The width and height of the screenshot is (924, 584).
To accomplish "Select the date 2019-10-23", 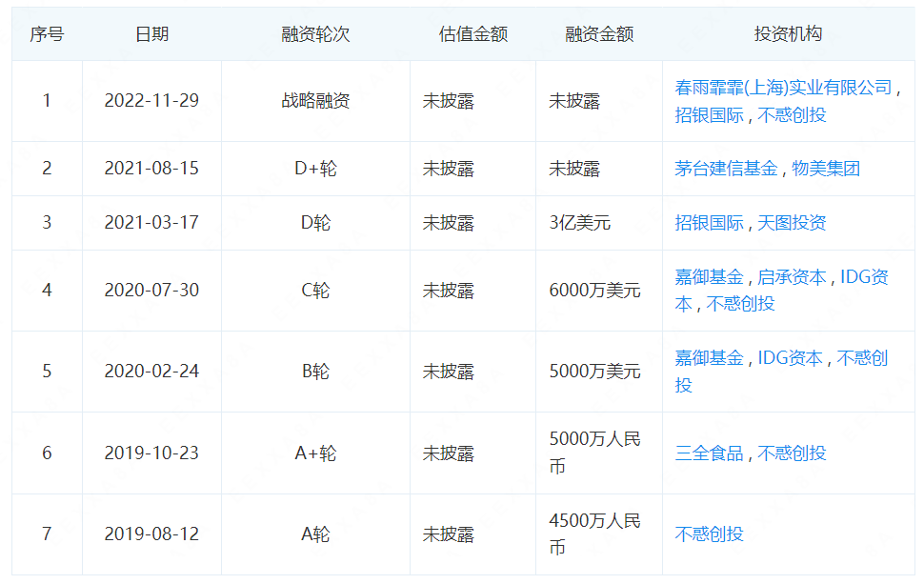I will coord(151,453).
